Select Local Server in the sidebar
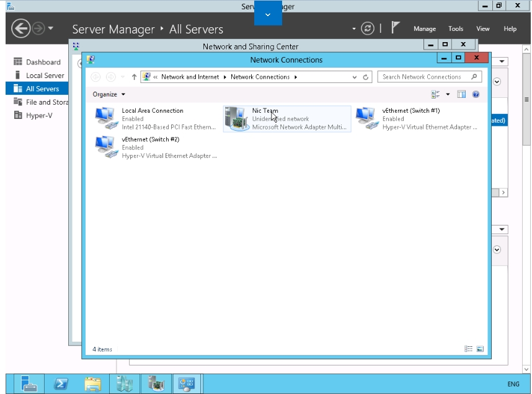Screen dimensions: 532x394 click(x=45, y=76)
